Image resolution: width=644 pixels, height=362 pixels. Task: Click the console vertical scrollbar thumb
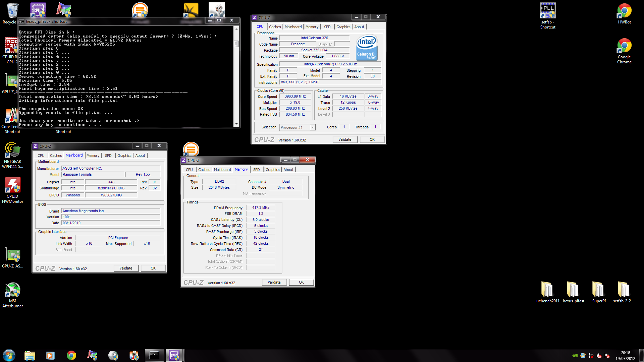tap(236, 44)
